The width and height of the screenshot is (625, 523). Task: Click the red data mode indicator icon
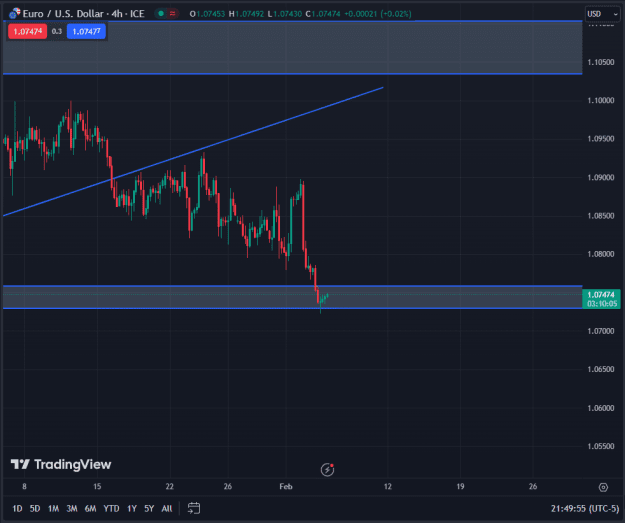[x=173, y=14]
